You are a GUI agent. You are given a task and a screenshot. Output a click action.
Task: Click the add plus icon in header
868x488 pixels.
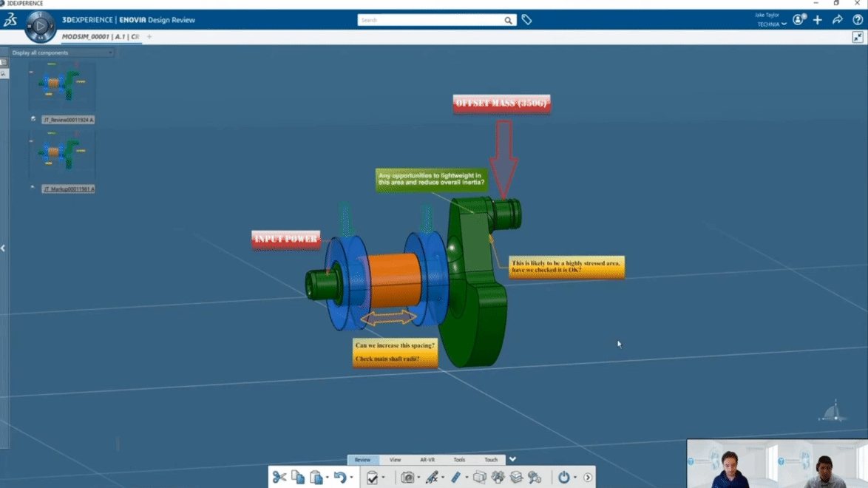[817, 20]
